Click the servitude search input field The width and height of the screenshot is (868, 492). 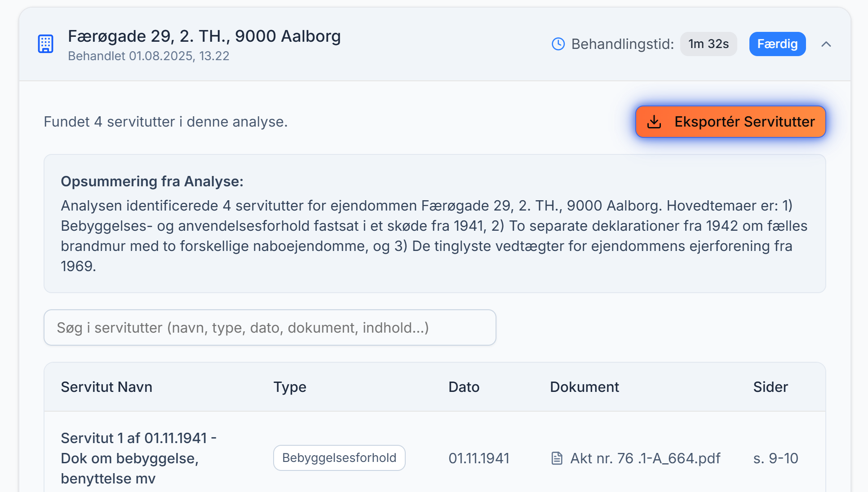[x=270, y=328]
